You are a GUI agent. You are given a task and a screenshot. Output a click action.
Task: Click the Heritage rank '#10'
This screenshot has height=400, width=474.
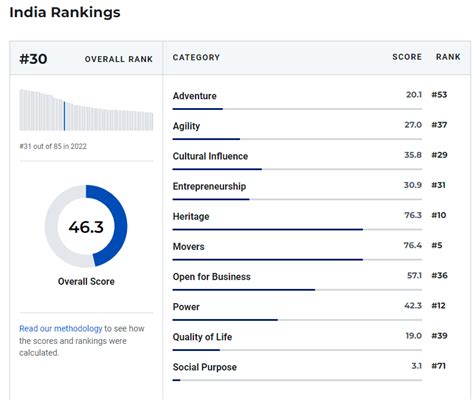439,215
